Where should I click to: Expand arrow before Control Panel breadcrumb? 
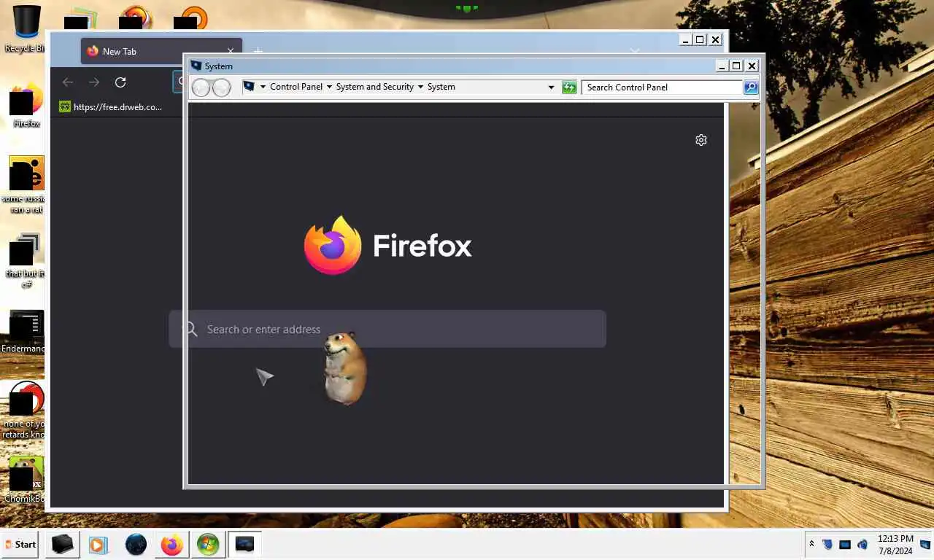click(263, 87)
